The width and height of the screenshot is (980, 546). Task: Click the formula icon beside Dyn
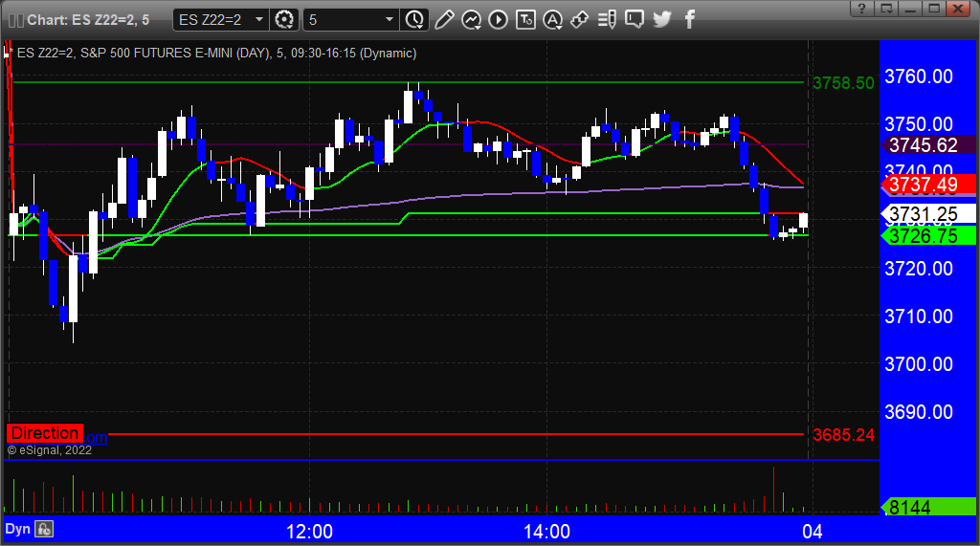tap(44, 529)
